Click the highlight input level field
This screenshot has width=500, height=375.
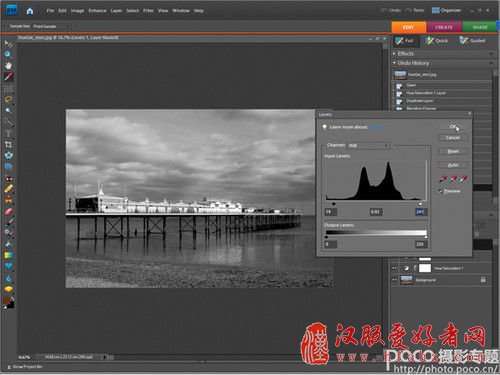pos(421,212)
